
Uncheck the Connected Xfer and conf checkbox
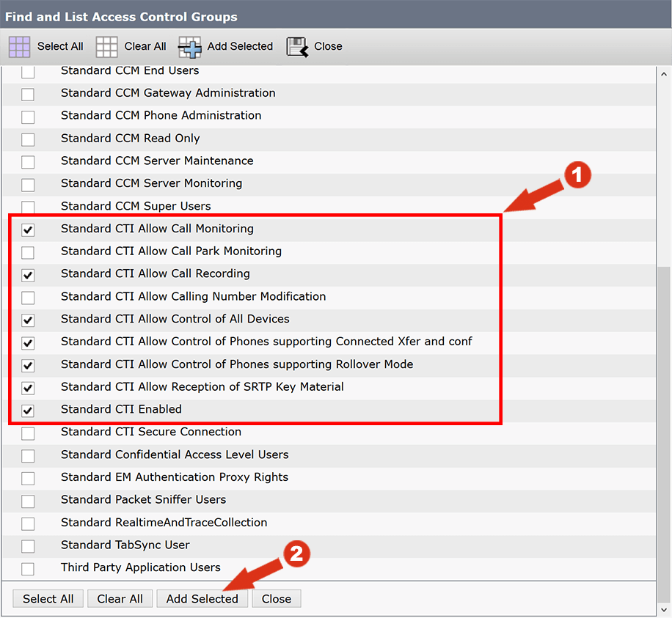pyautogui.click(x=28, y=343)
